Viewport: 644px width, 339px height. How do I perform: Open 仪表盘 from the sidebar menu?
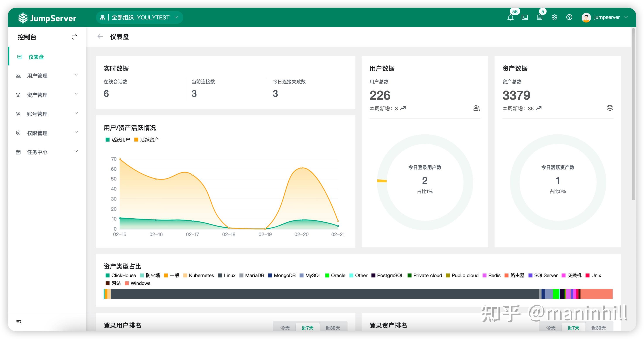point(36,57)
